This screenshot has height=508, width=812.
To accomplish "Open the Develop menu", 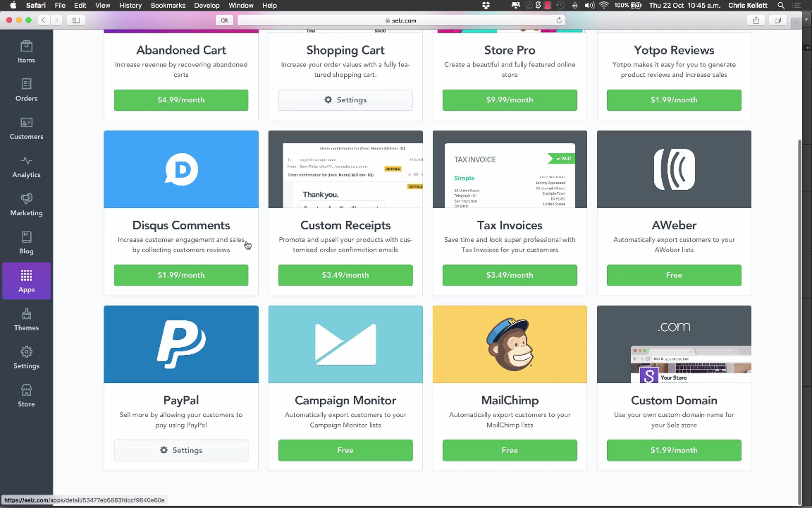I will point(206,5).
